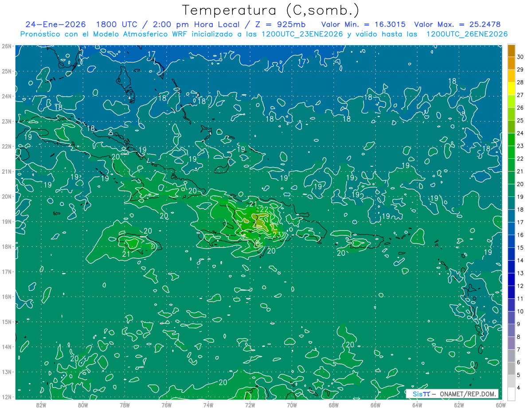This screenshot has height=411, width=532.
Task: Click the '70W' longitude axis label
Action: (292, 404)
